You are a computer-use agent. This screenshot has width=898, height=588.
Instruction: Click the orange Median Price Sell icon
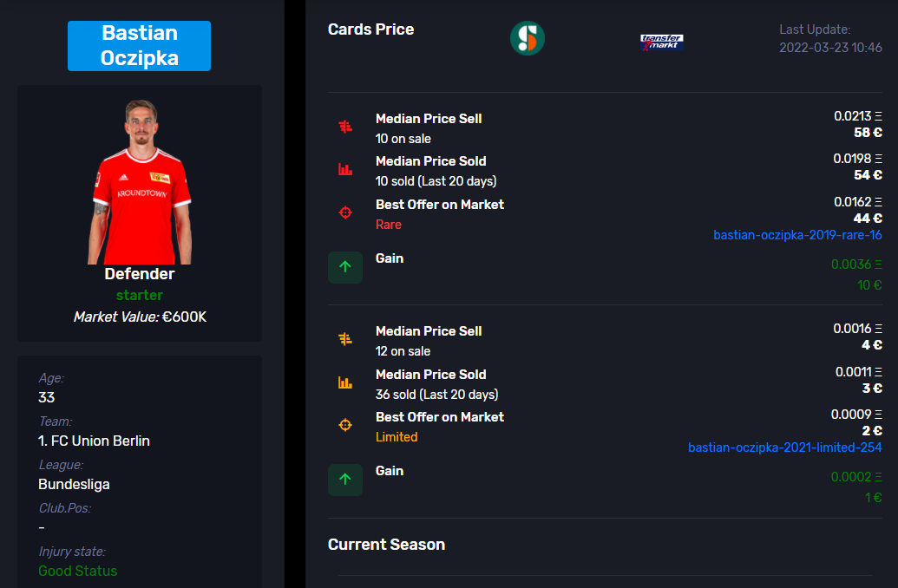pos(345,339)
